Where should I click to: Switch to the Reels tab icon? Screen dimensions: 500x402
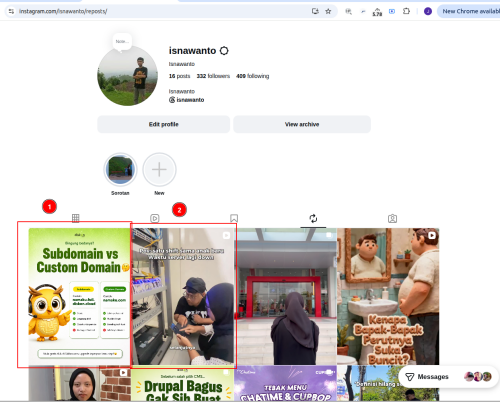155,218
